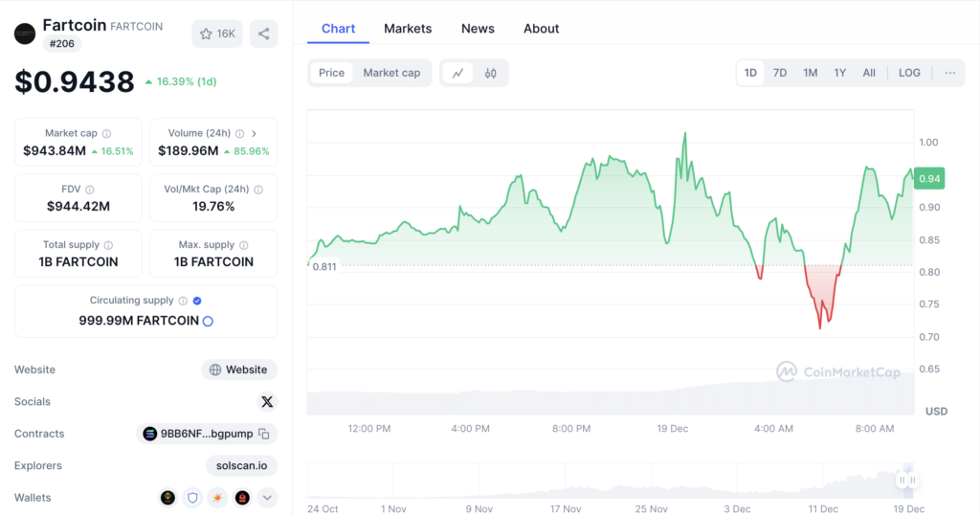The width and height of the screenshot is (980, 516).
Task: Switch to candlestick chart icon
Action: tap(491, 73)
